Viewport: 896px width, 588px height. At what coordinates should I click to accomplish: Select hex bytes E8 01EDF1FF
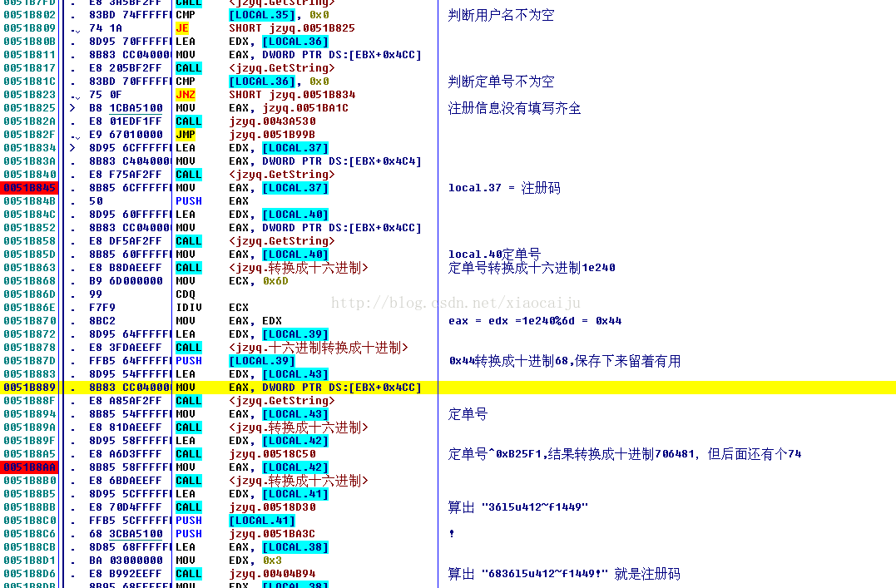pyautogui.click(x=126, y=121)
